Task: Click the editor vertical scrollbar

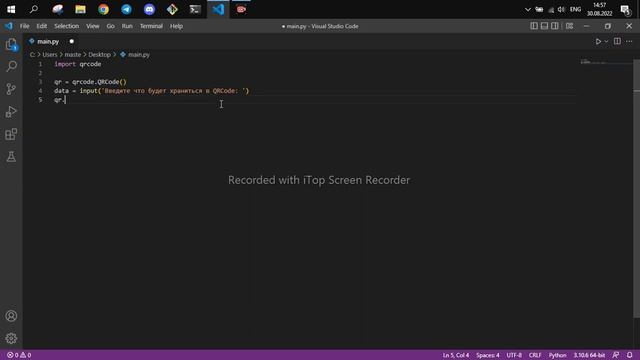Action: point(636,188)
